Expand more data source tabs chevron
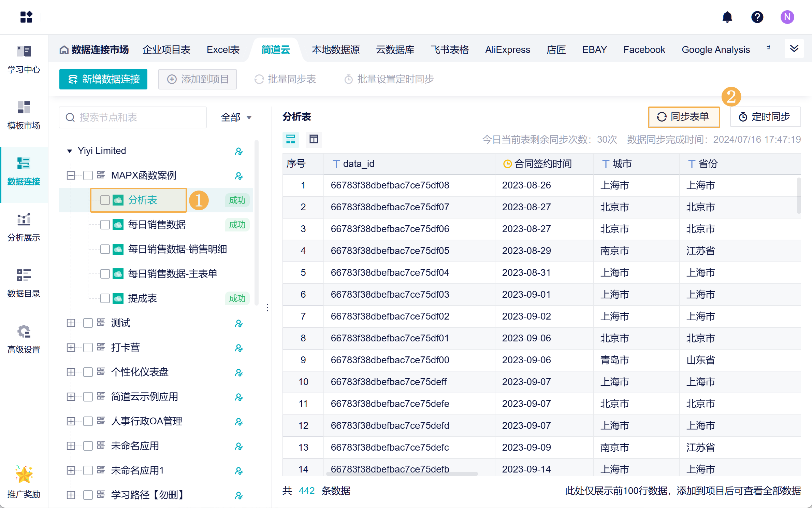The image size is (812, 508). click(x=794, y=48)
